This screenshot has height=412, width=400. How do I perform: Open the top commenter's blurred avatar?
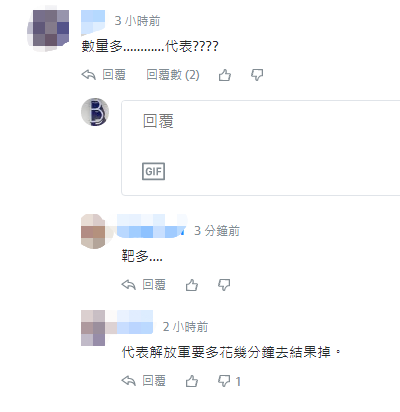point(49,29)
